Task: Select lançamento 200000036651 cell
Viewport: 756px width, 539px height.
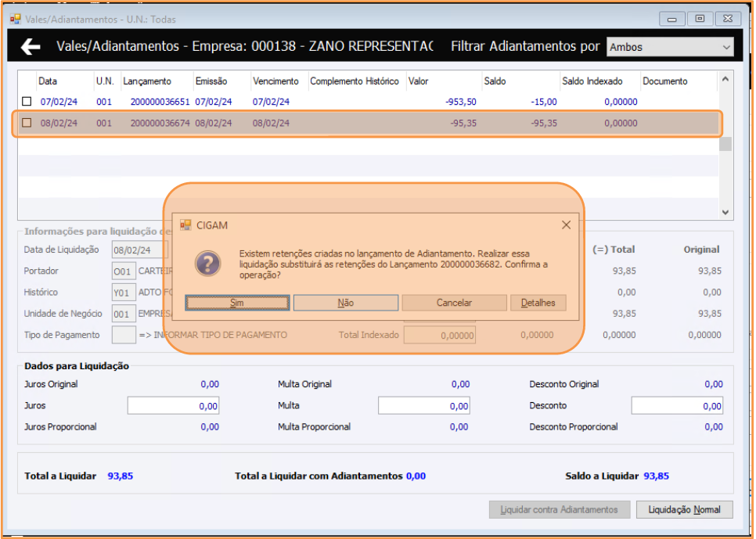Action: [160, 102]
